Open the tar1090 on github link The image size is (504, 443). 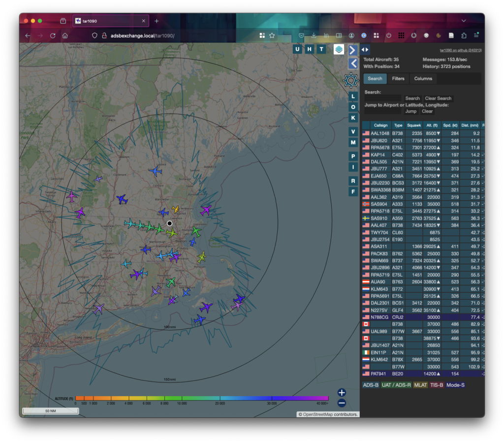(461, 50)
